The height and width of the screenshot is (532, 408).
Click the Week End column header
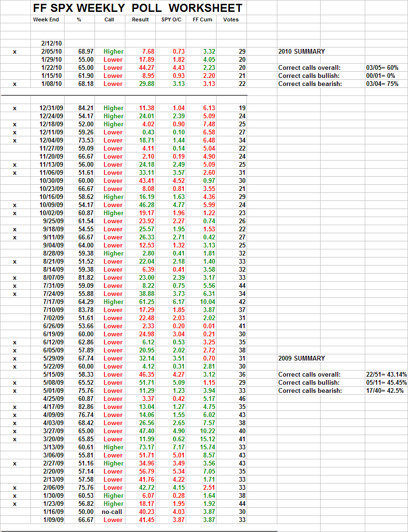46,19
